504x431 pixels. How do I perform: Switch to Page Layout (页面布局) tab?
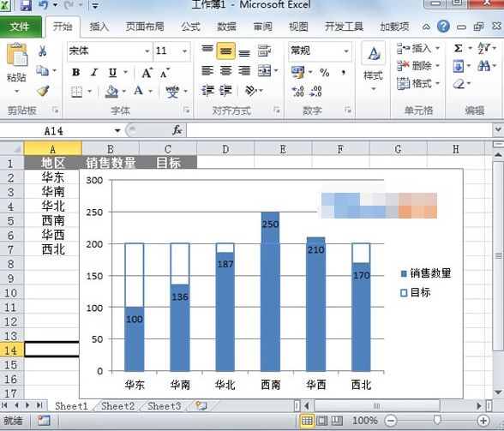point(145,27)
